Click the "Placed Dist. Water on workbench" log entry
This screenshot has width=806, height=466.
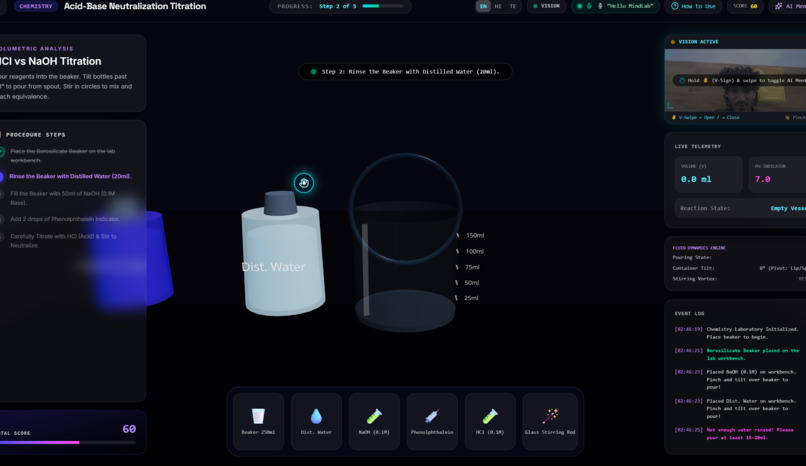[737, 408]
